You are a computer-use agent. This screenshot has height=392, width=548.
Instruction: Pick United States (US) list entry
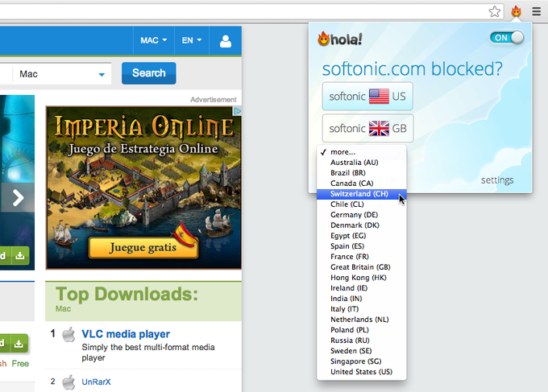pos(361,372)
